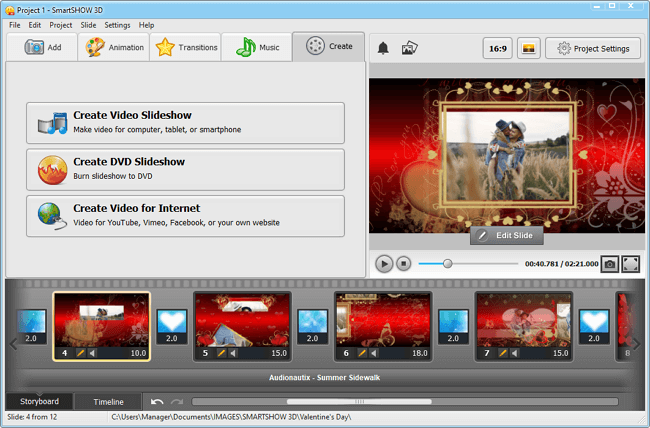Click the video slideshow film icon
Image resolution: width=650 pixels, height=428 pixels.
(53, 123)
